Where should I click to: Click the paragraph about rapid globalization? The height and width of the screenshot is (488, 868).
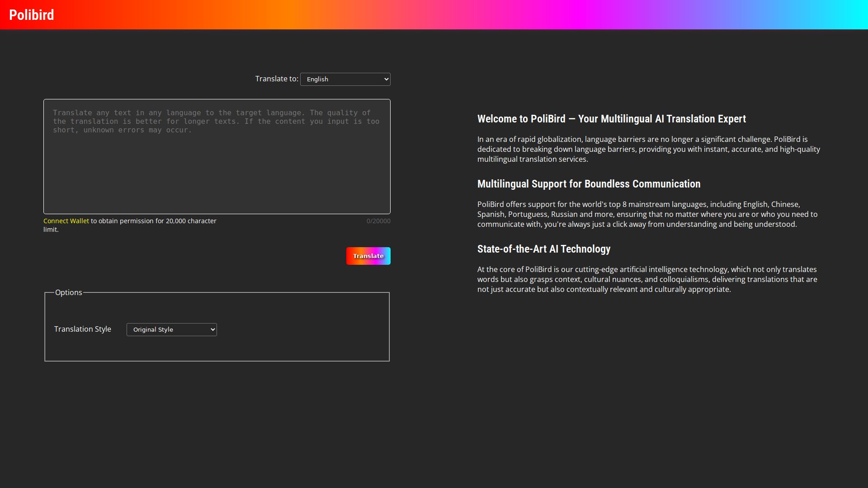648,149
